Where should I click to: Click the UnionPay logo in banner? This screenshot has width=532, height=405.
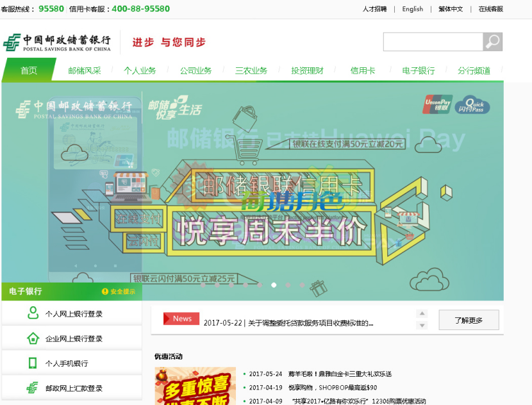pos(437,104)
